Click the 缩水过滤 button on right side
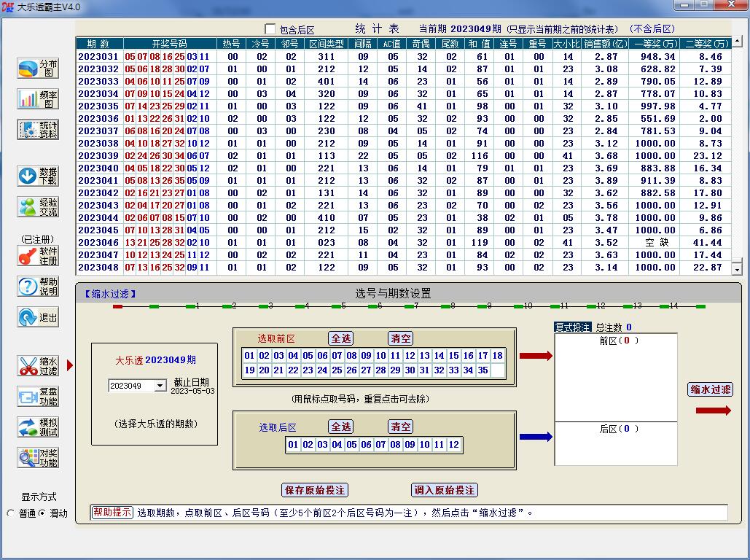This screenshot has height=560, width=750. pos(710,389)
